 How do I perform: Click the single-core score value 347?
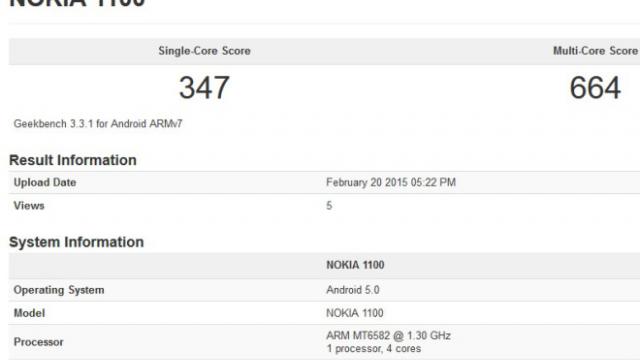[204, 88]
